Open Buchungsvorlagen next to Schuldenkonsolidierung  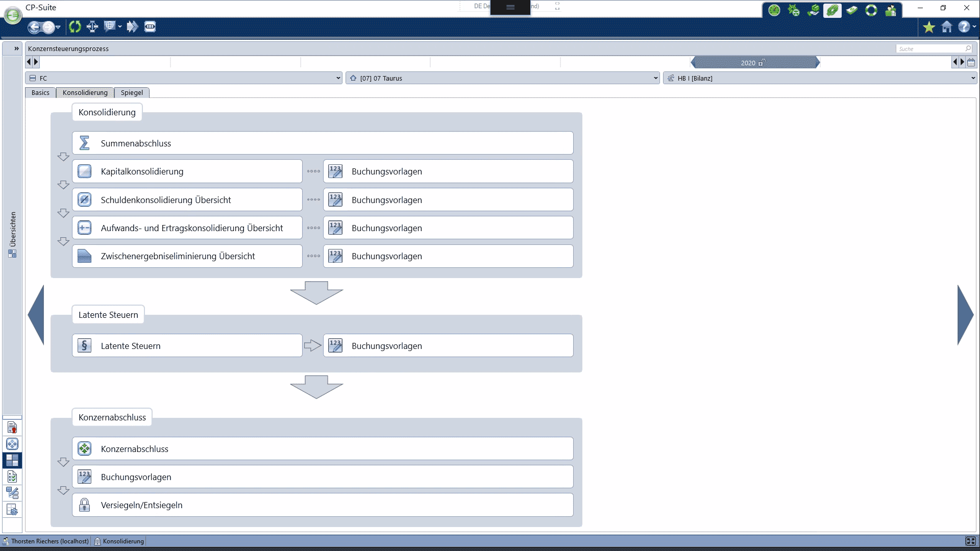click(x=448, y=199)
